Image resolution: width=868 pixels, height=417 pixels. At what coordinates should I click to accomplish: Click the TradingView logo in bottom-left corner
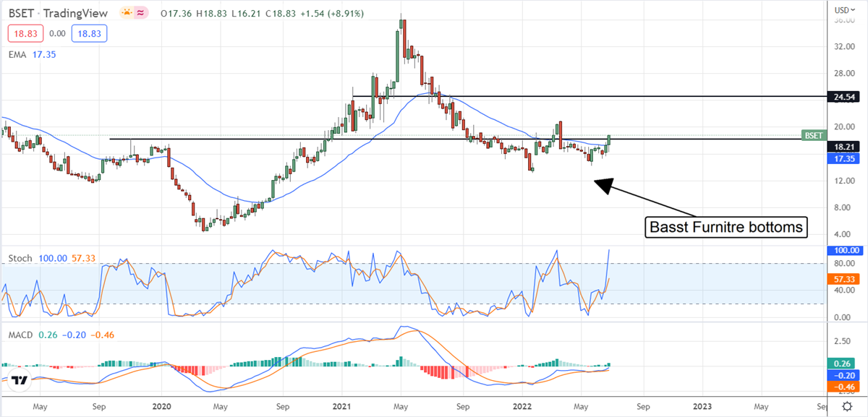20,381
